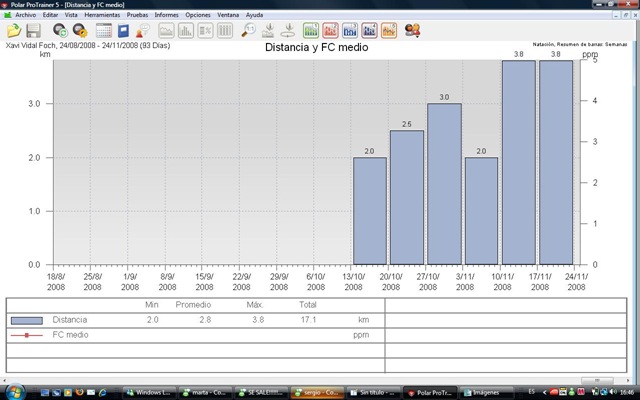Click the watch sync icon with green arrows
This screenshot has width=640, height=400.
click(x=60, y=31)
